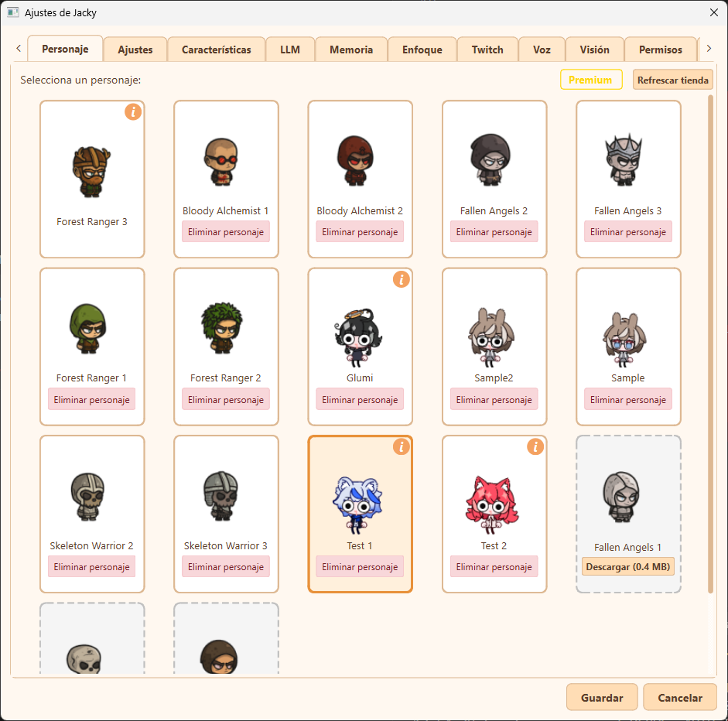This screenshot has height=721, width=728.
Task: Delete Test 1 with Eliminar personaje
Action: click(x=360, y=566)
